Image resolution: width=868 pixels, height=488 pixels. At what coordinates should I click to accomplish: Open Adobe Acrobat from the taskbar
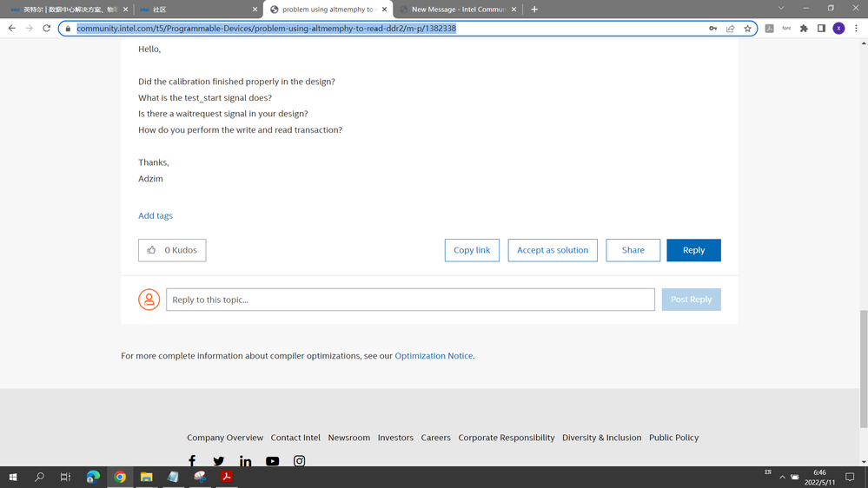coord(227,477)
